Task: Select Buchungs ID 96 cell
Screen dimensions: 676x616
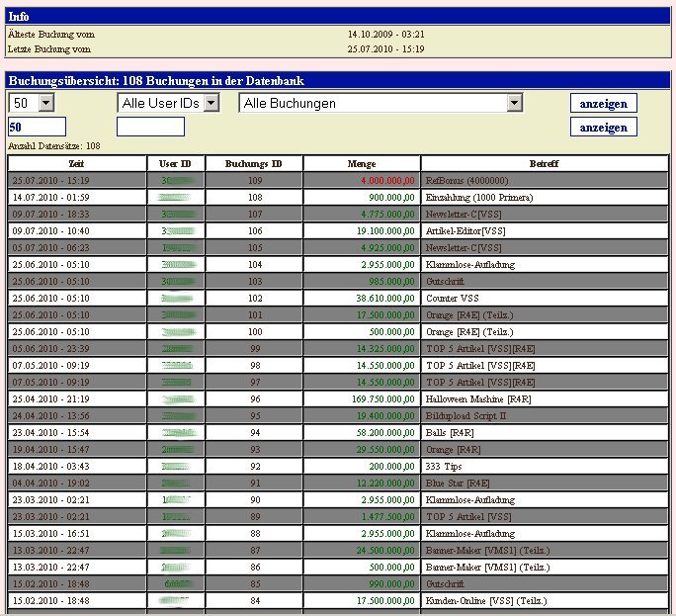Action: (255, 399)
